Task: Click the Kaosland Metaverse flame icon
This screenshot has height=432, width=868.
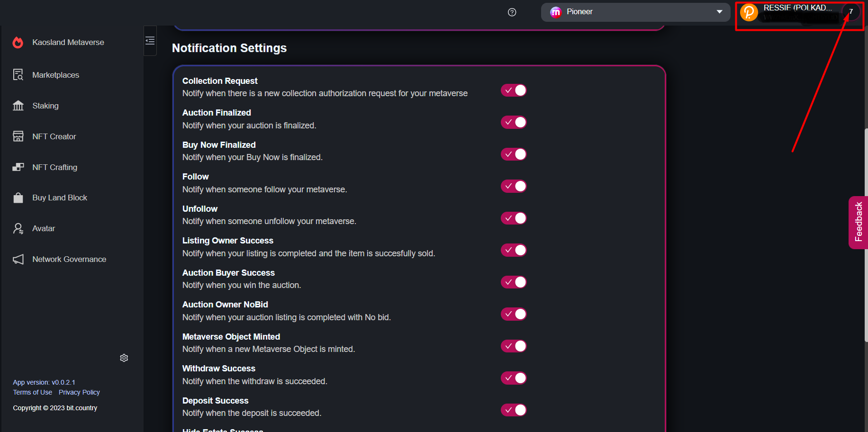Action: (x=18, y=43)
